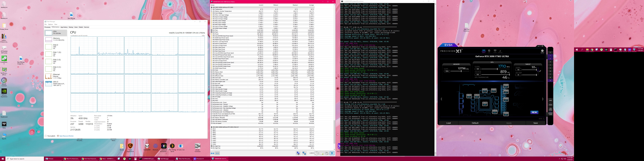Select GPU 0 performance item
The image size is (644, 161).
tap(56, 84)
